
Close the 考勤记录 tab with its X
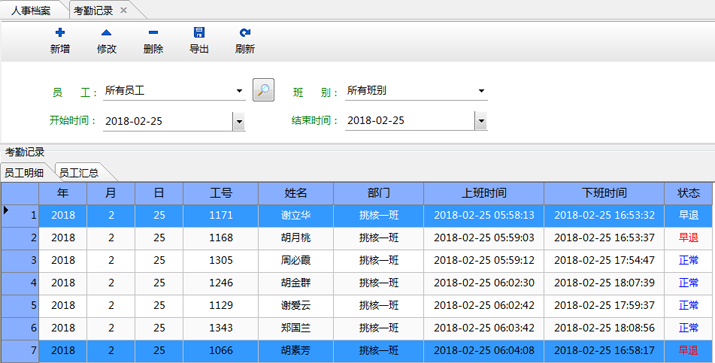click(x=124, y=10)
